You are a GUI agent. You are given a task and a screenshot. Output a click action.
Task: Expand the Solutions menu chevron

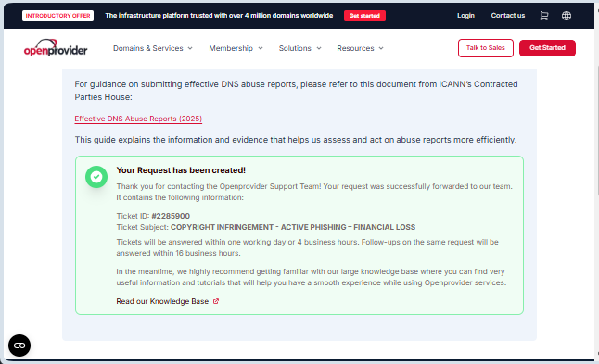(x=319, y=48)
